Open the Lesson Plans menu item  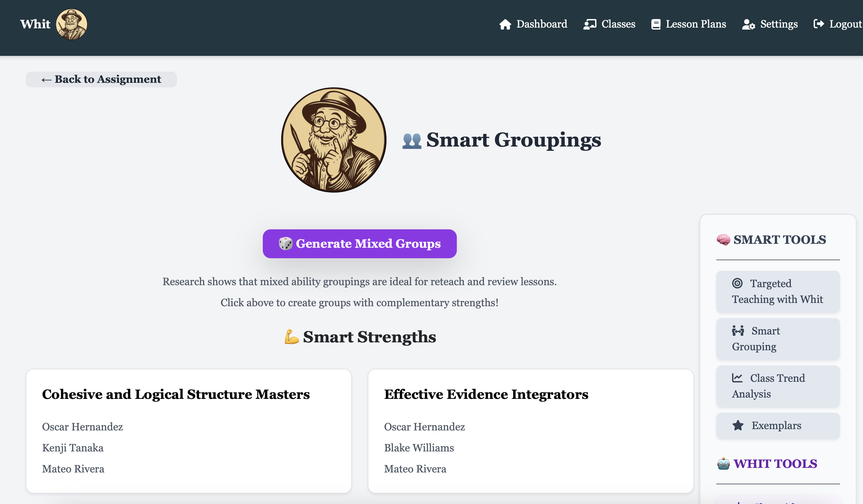(695, 24)
